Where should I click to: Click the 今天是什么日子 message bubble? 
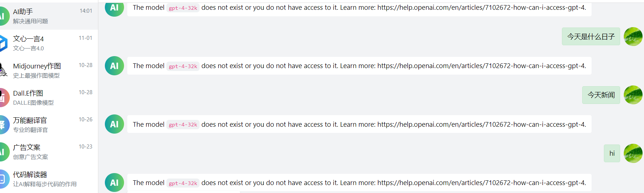tap(591, 37)
